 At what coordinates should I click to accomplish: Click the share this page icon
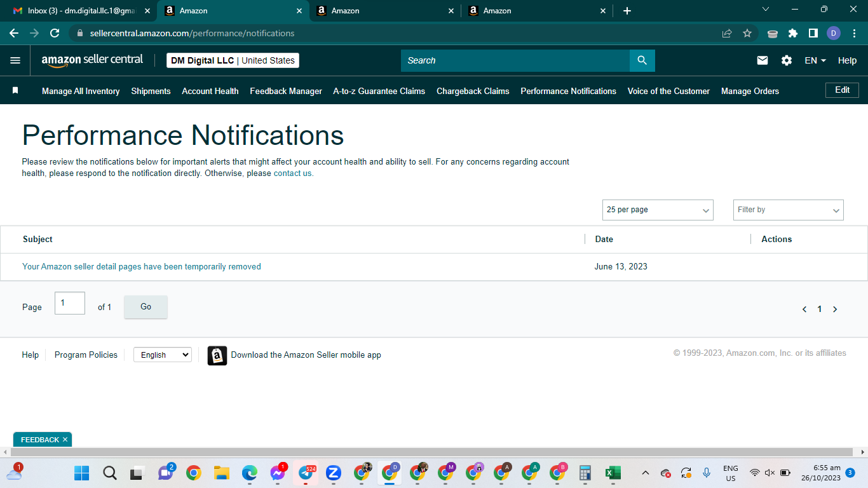coord(727,33)
